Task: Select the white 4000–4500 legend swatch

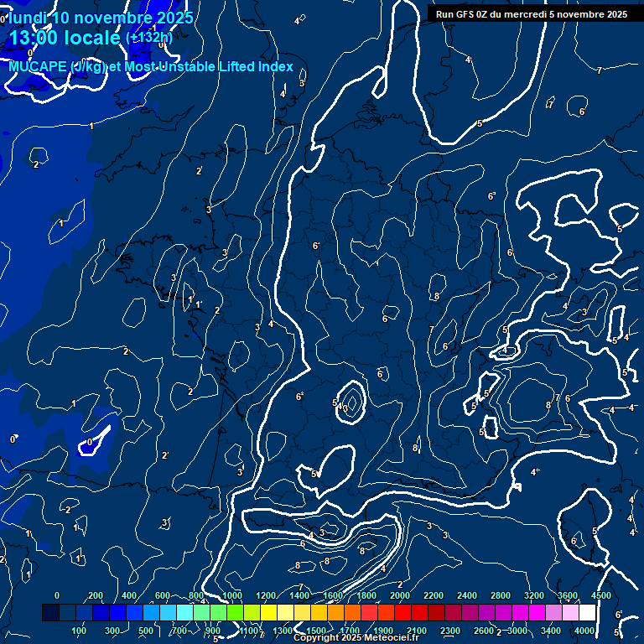Action: click(x=588, y=612)
